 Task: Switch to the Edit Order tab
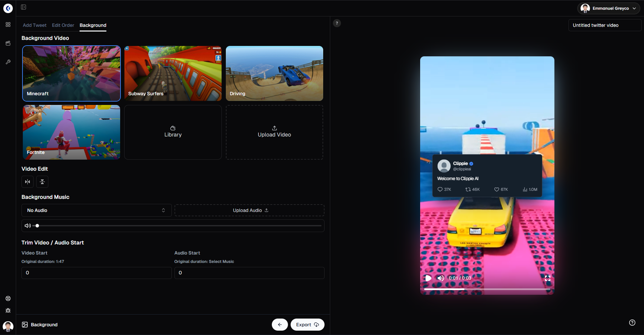click(x=63, y=25)
